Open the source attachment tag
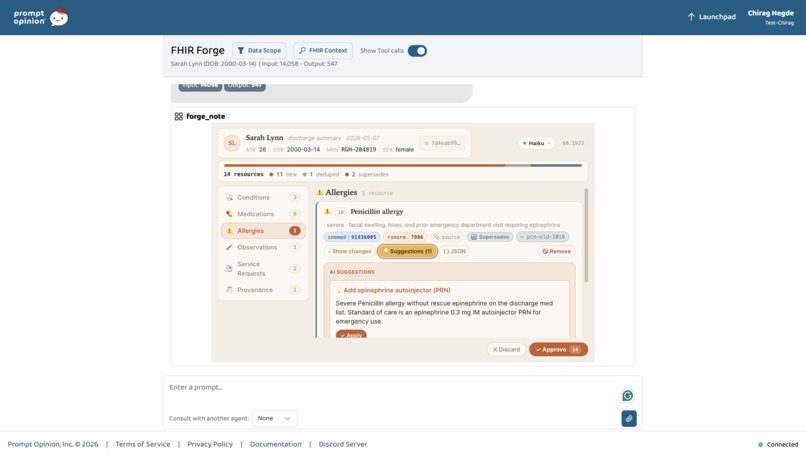 click(447, 237)
